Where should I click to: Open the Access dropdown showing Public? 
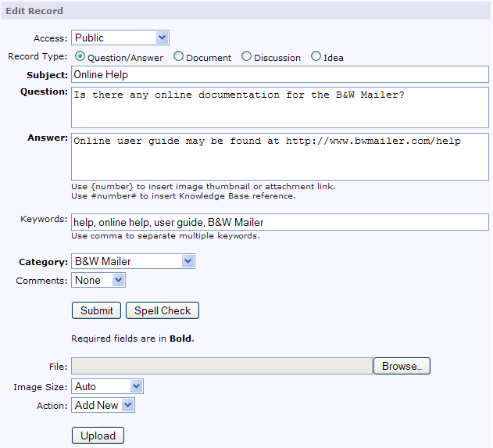point(120,38)
